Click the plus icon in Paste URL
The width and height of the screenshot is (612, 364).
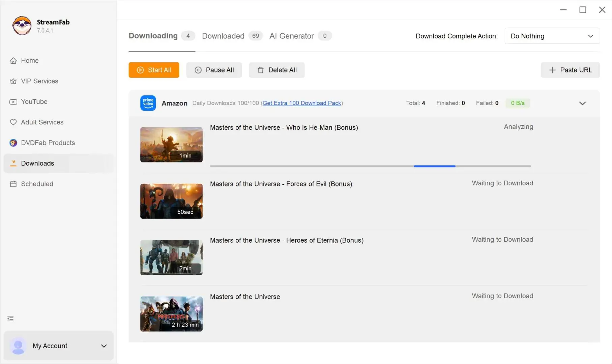[x=552, y=70]
